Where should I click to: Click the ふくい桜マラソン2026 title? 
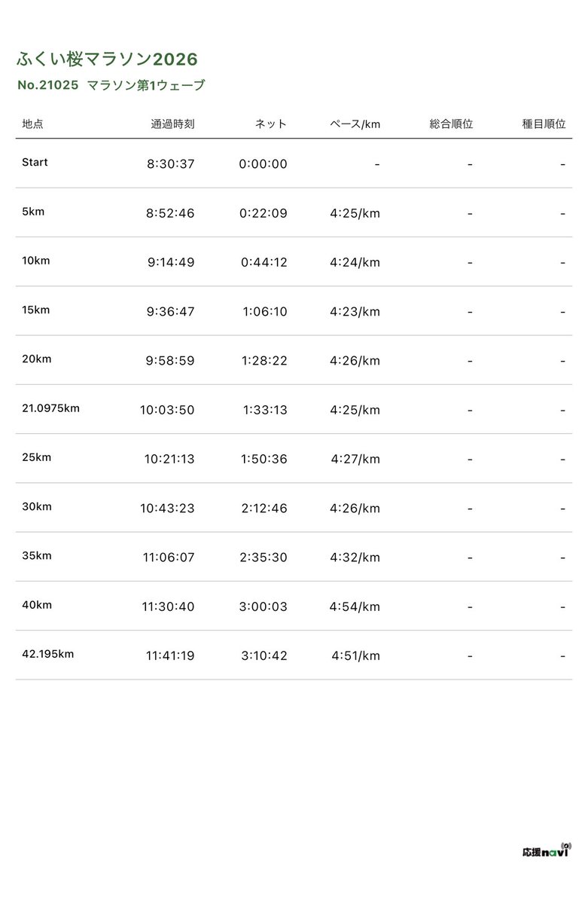point(108,60)
